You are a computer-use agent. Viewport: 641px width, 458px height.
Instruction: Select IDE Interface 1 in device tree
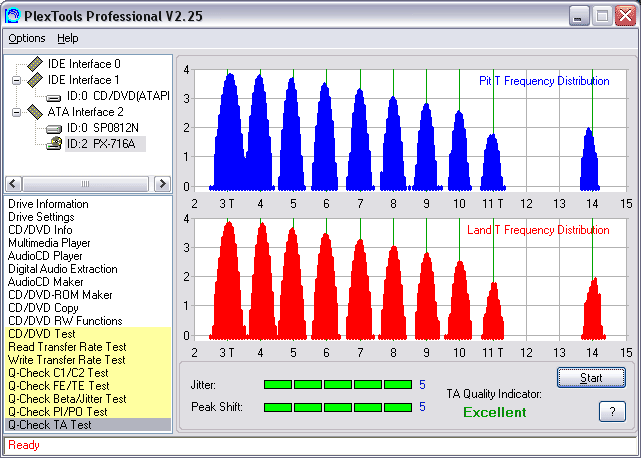point(83,80)
